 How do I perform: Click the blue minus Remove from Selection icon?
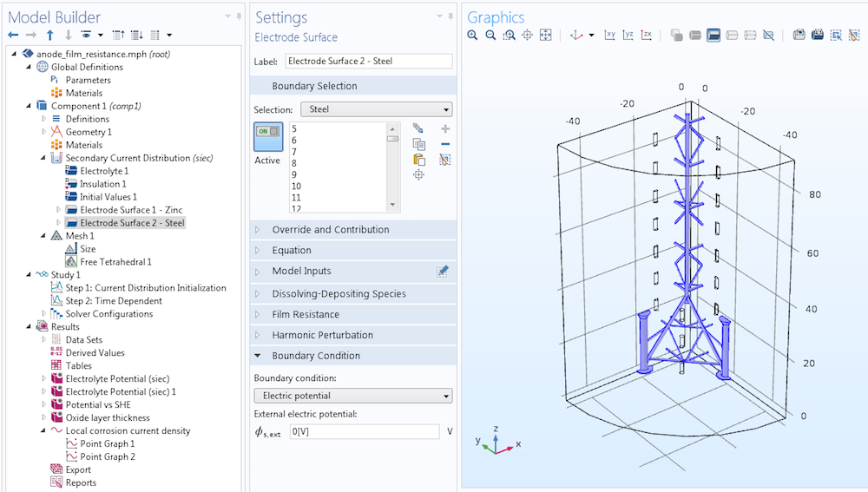[x=445, y=144]
